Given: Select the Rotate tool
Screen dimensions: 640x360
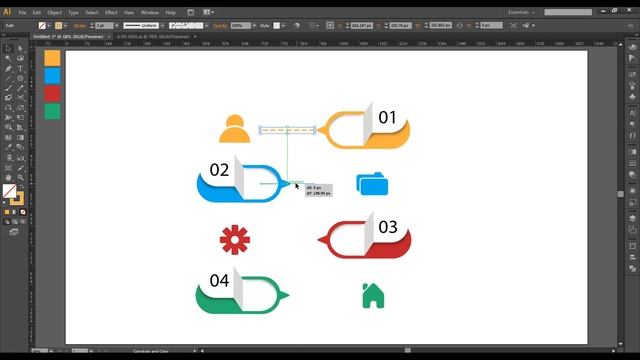Looking at the screenshot, I should click(x=8, y=108).
